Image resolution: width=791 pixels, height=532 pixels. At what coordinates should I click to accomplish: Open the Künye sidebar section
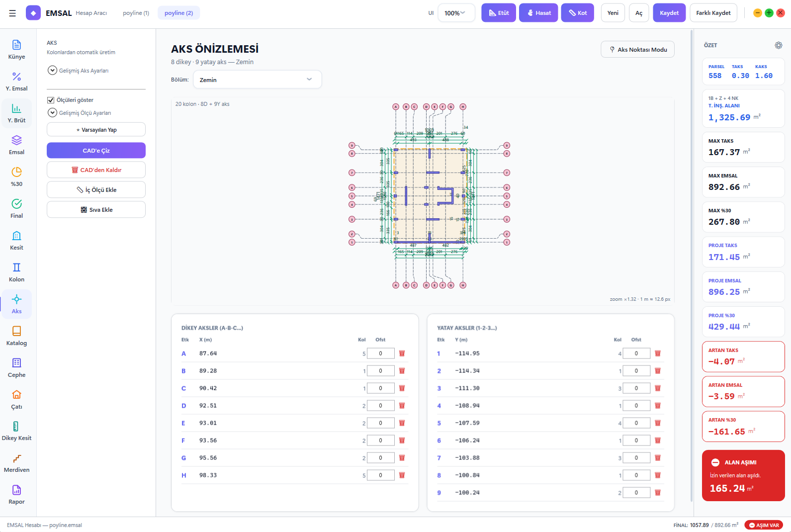pos(16,50)
